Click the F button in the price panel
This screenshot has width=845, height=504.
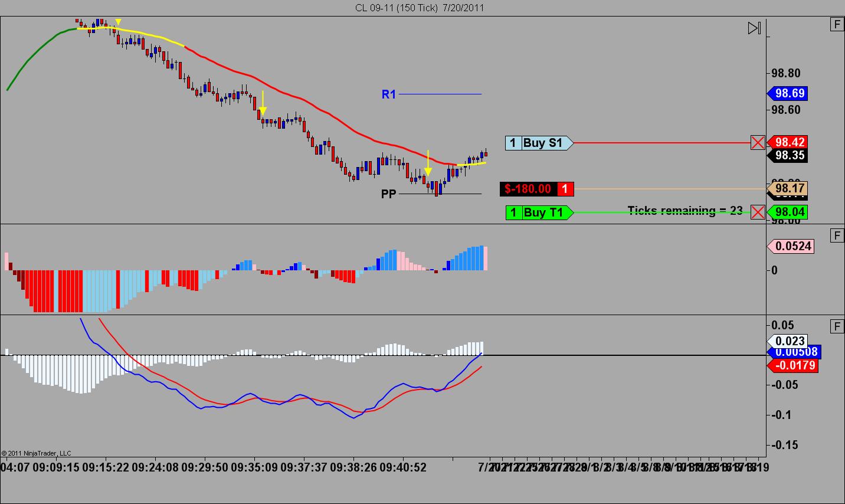pos(837,24)
